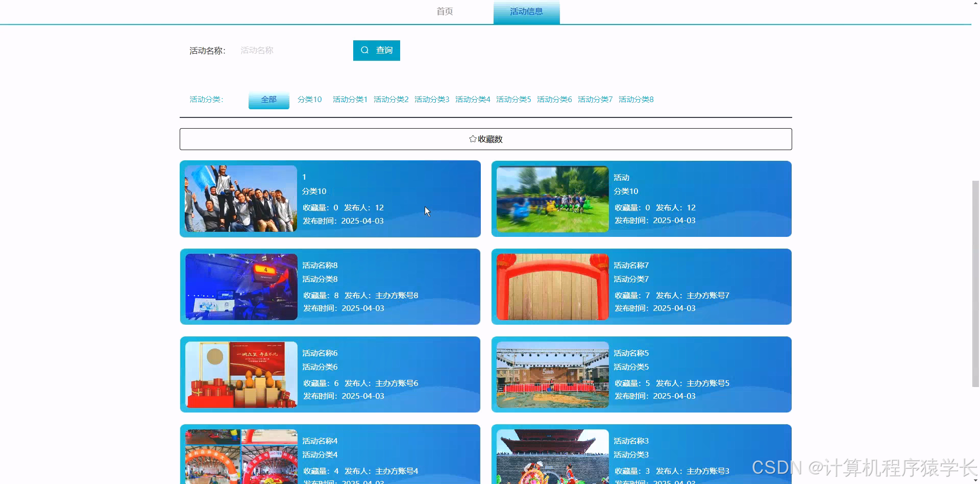Click the 查询 search button

pos(376,50)
